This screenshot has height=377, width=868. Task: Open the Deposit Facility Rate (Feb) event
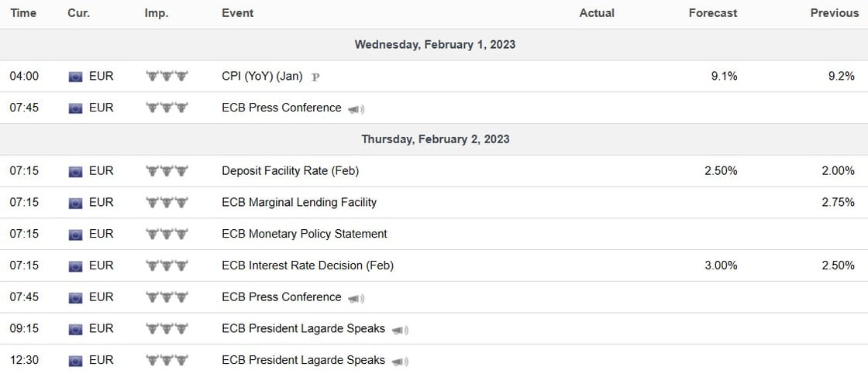(290, 171)
